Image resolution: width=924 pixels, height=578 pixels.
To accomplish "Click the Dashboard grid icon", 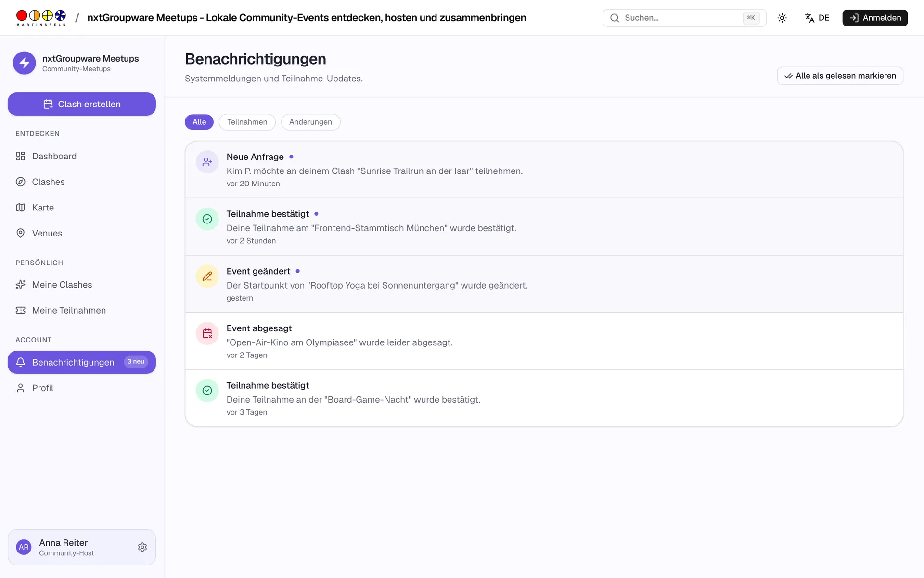I will (21, 156).
